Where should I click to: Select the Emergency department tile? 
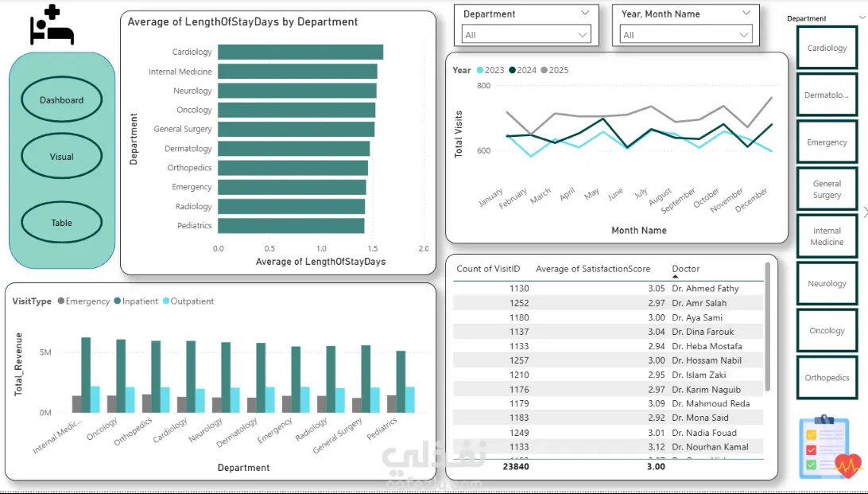point(827,142)
